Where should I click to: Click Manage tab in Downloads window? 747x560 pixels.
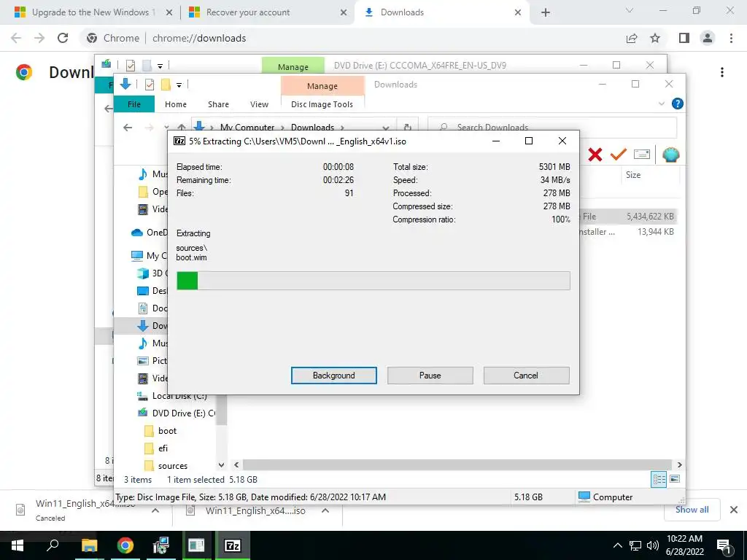pyautogui.click(x=322, y=86)
